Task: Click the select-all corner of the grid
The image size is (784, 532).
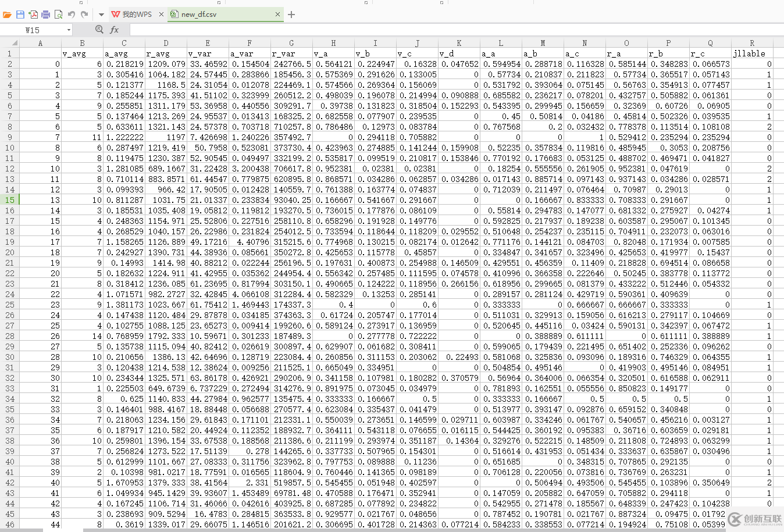Action: [x=9, y=42]
